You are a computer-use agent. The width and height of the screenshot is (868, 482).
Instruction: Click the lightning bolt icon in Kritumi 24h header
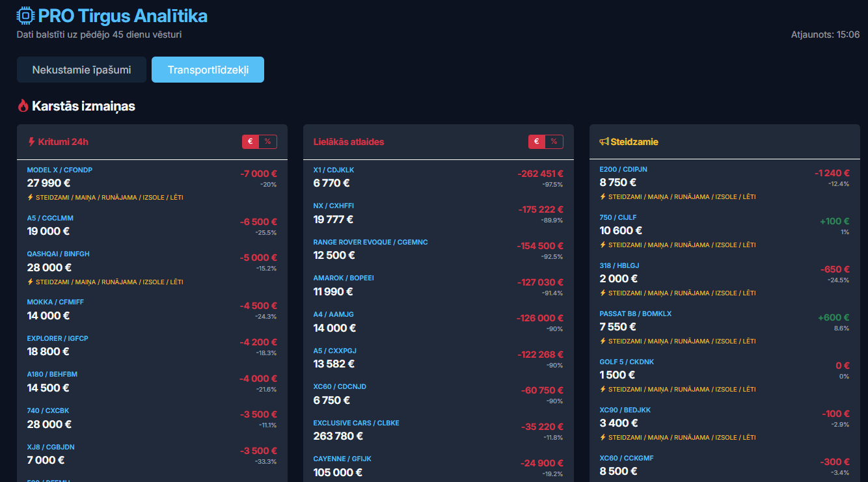(31, 142)
